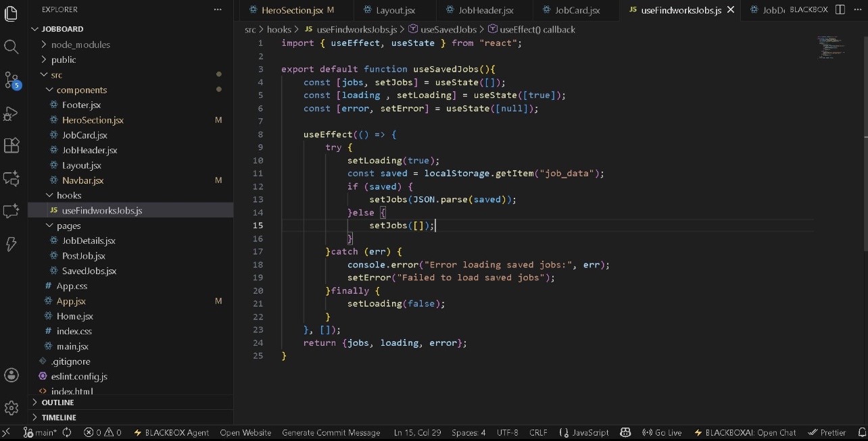Click the Ln 15, Col 29 indicator
The image size is (868, 441).
[417, 432]
